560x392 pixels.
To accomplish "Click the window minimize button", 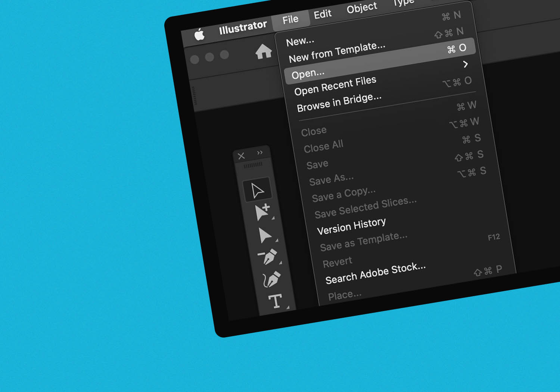I will coord(209,57).
